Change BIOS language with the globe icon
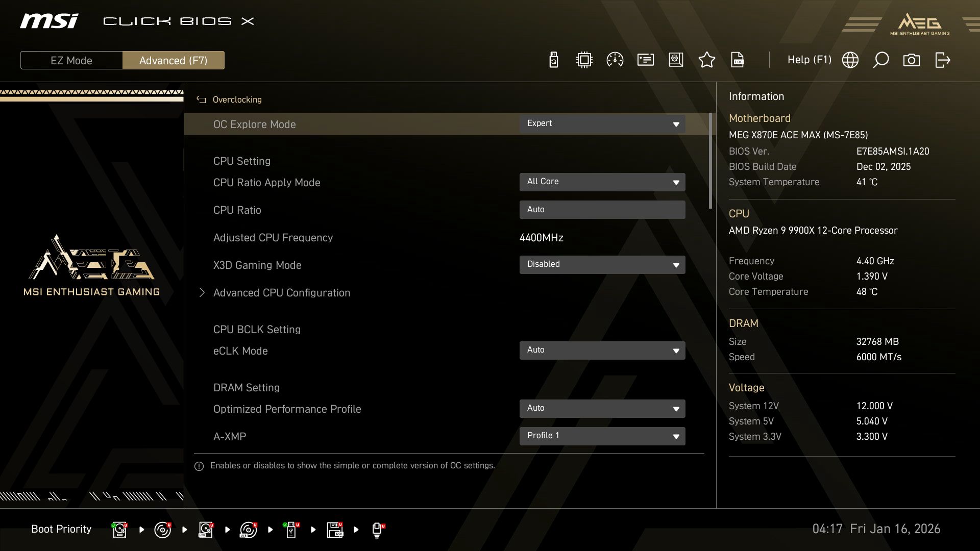 [850, 60]
